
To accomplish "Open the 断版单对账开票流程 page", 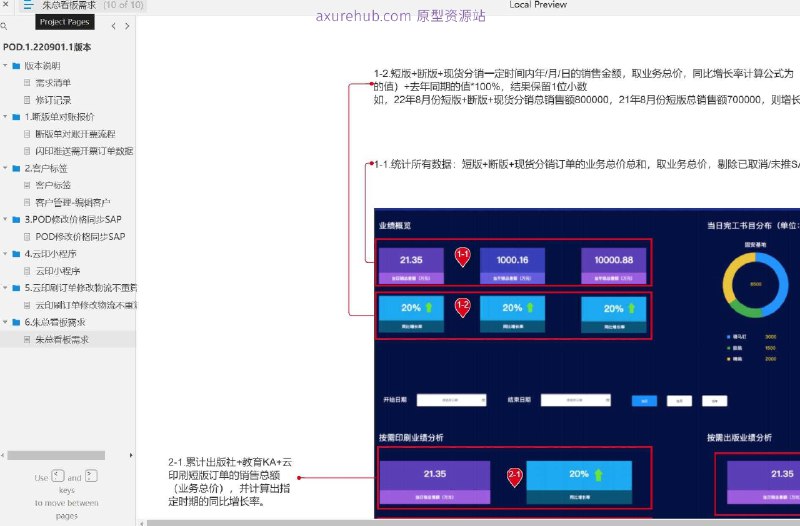I will [x=75, y=134].
